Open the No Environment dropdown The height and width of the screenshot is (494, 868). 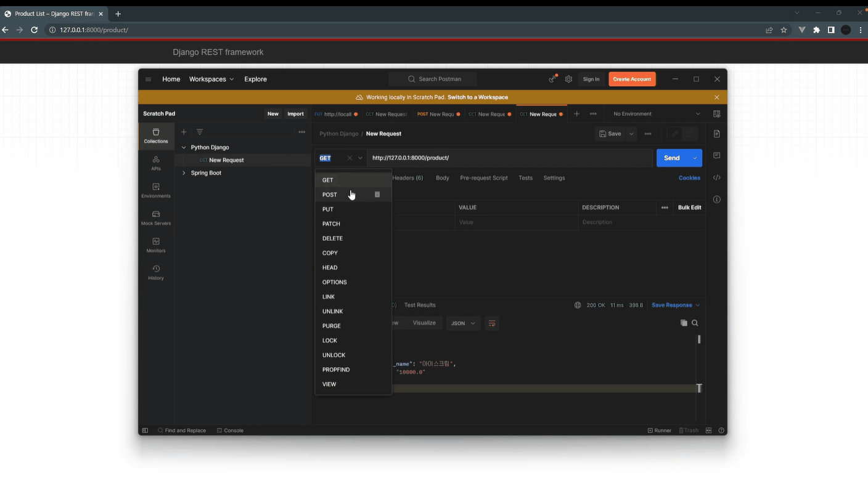(x=657, y=114)
